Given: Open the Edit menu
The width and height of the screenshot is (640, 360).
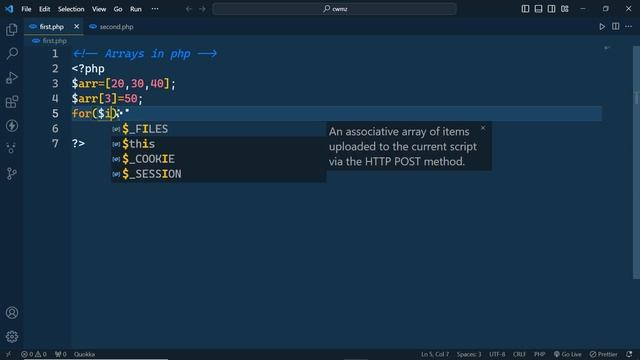Looking at the screenshot, I should (44, 9).
